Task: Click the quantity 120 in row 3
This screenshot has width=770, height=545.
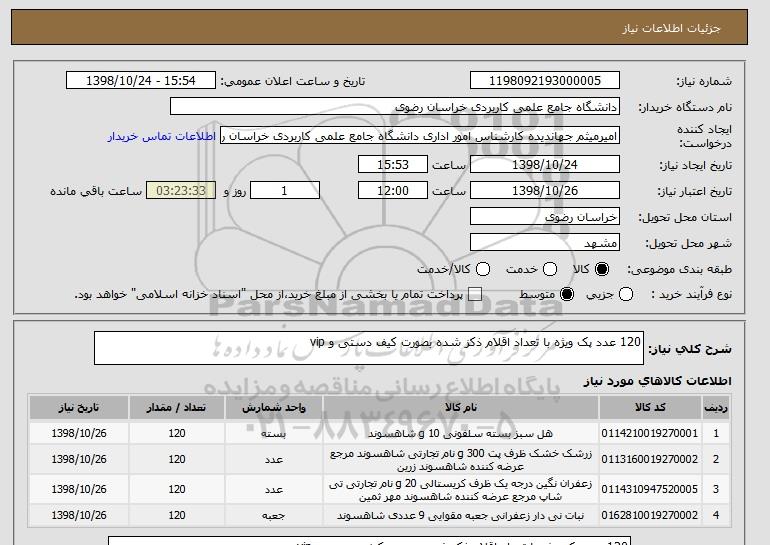Action: 177,489
